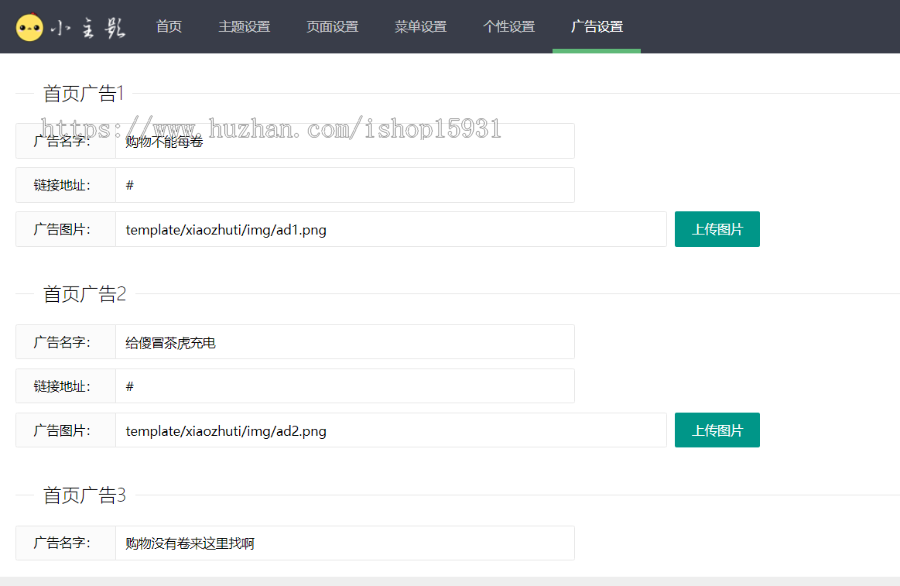
Task: Edit 首页广告2 广告名字 field
Action: 345,342
